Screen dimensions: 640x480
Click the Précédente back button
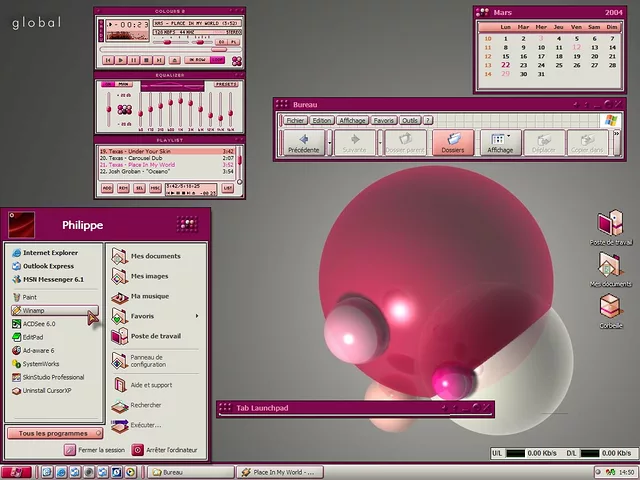[x=303, y=142]
